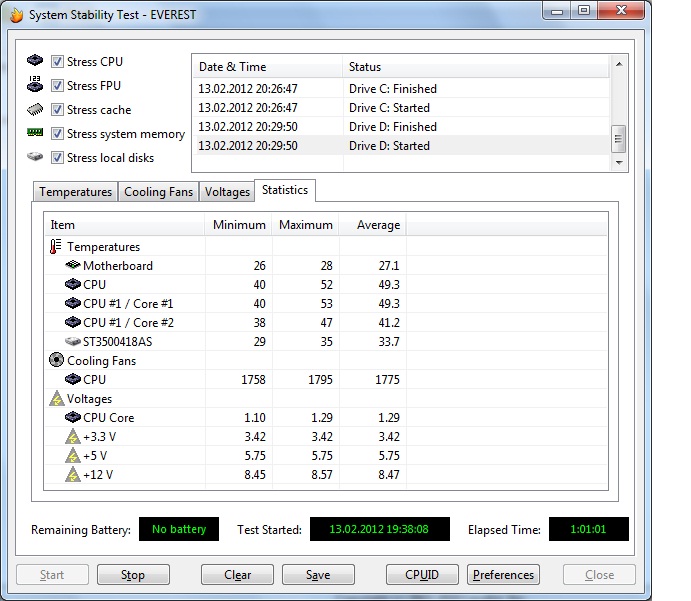Viewport: 691px width, 601px height.
Task: Click the CPU Core voltage chip icon
Action: 72,418
